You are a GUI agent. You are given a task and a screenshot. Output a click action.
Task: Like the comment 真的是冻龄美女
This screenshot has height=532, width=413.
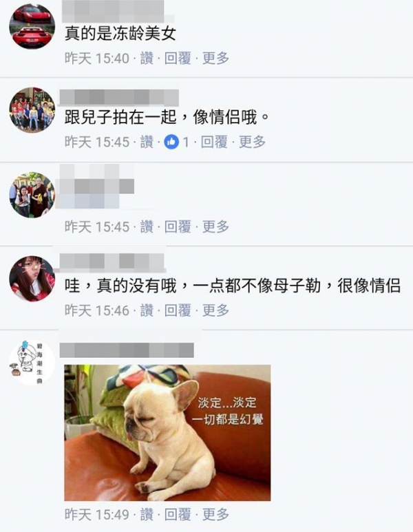147,58
